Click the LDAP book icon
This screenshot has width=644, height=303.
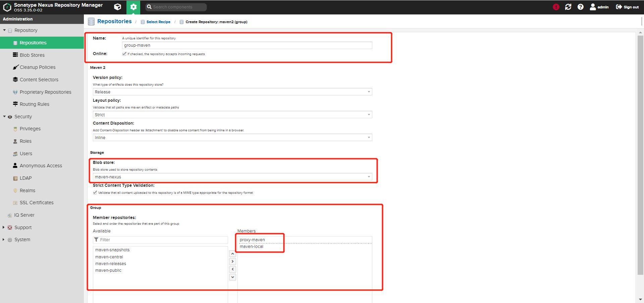[15, 178]
